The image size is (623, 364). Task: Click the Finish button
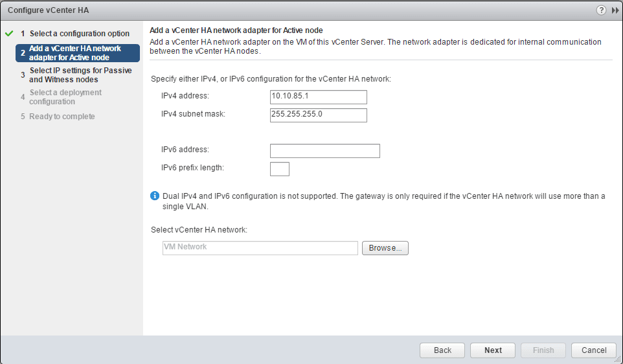[x=543, y=350]
